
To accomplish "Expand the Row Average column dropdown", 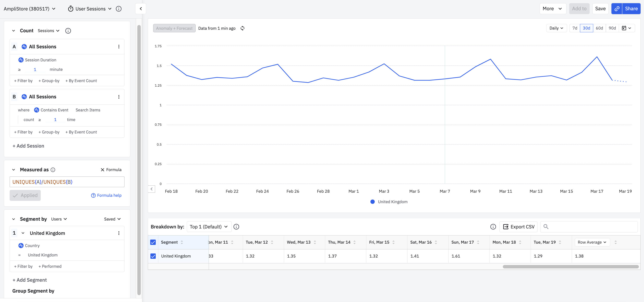I will pos(592,242).
